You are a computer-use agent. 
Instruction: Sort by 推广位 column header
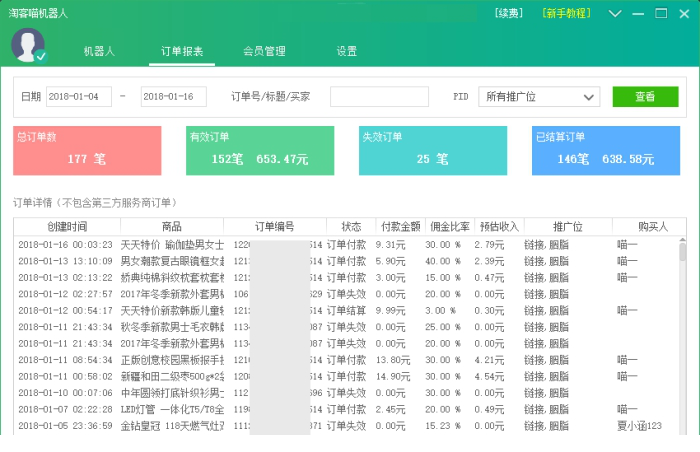[x=568, y=227]
